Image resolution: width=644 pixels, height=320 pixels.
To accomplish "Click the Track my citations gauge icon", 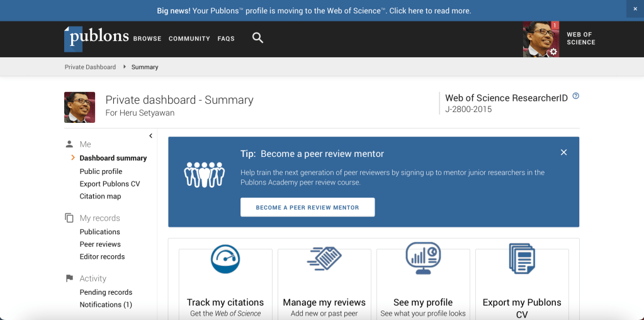I will 225,259.
